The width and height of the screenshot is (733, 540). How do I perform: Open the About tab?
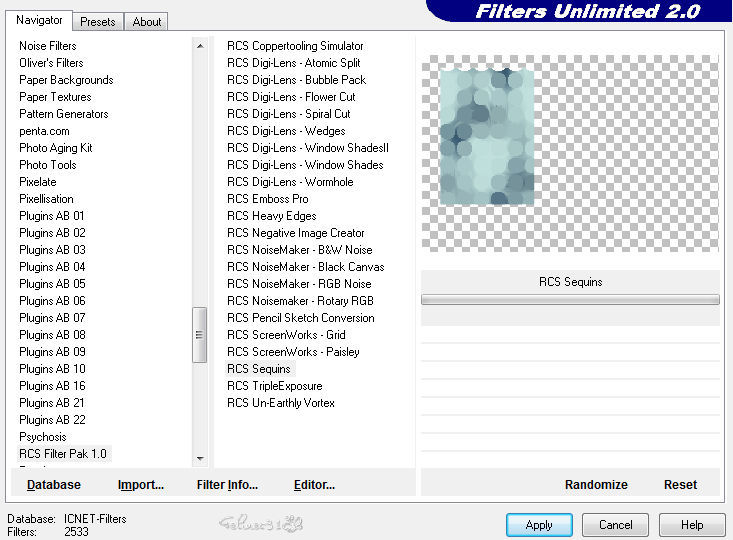click(146, 22)
